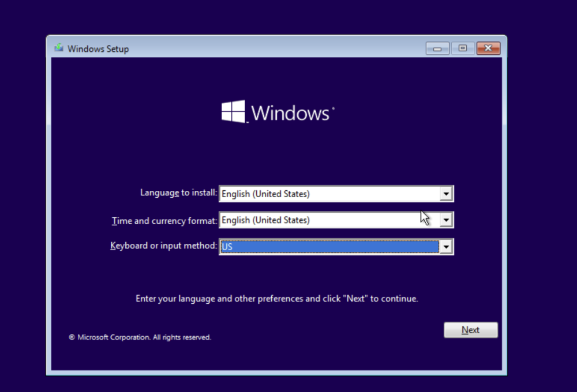This screenshot has height=392, width=577.
Task: Maximize the Windows Setup window
Action: click(x=463, y=48)
